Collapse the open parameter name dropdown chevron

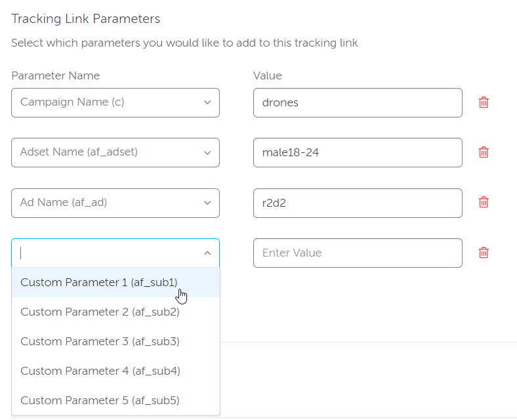[207, 253]
